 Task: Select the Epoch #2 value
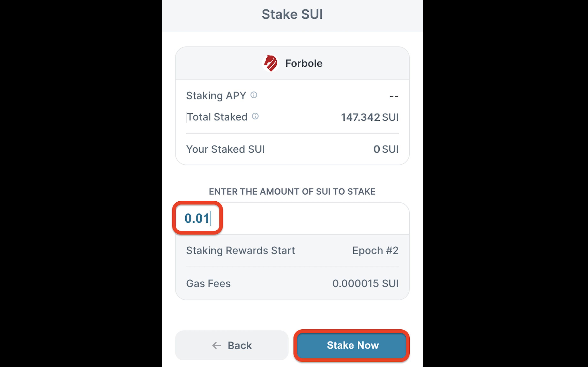tap(375, 250)
